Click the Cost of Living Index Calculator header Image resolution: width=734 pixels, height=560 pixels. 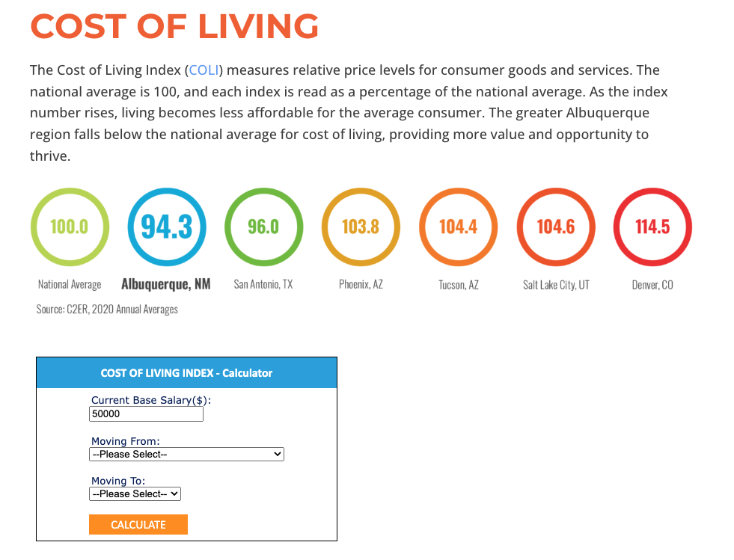click(x=186, y=373)
